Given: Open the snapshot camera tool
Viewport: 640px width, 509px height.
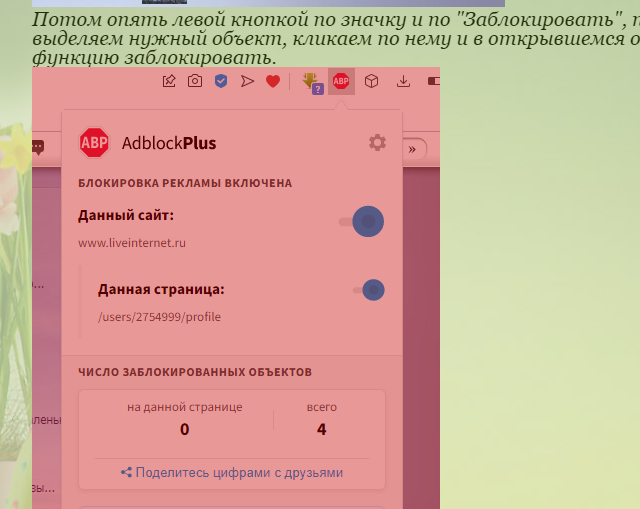Looking at the screenshot, I should click(x=195, y=81).
